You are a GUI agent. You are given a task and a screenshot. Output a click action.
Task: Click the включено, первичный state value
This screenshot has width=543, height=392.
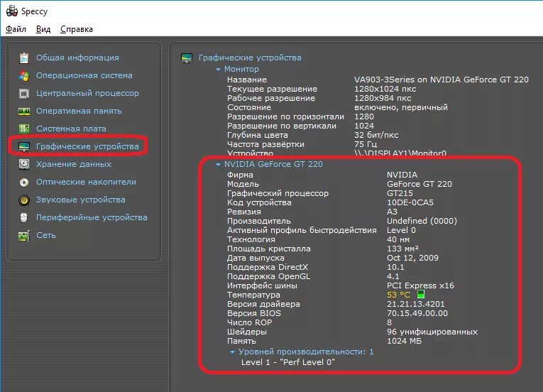(x=400, y=107)
